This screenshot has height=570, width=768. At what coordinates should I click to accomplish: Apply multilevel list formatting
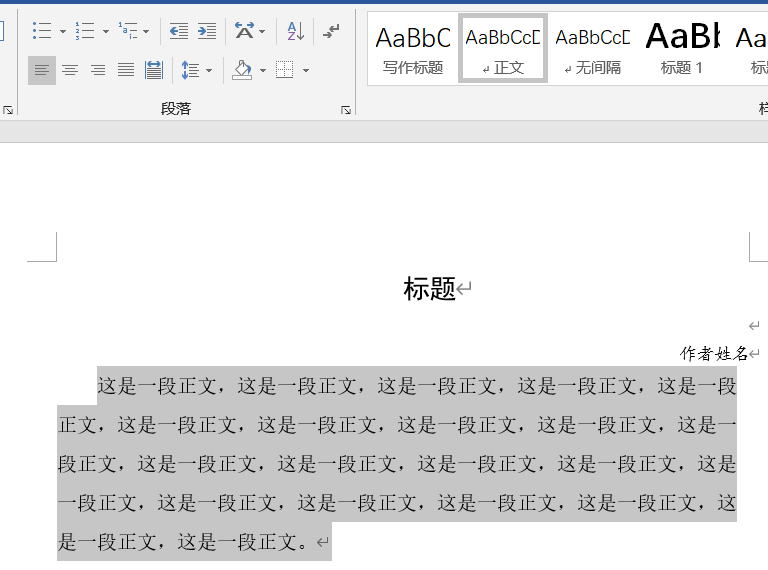coord(128,31)
